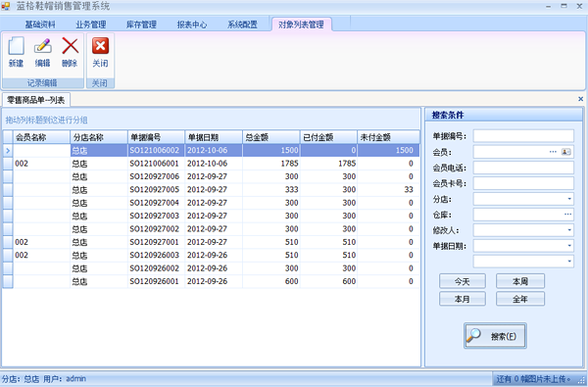Select the row with 单据编号 SO120927005
Image resolution: width=588 pixels, height=387 pixels.
[x=211, y=190]
